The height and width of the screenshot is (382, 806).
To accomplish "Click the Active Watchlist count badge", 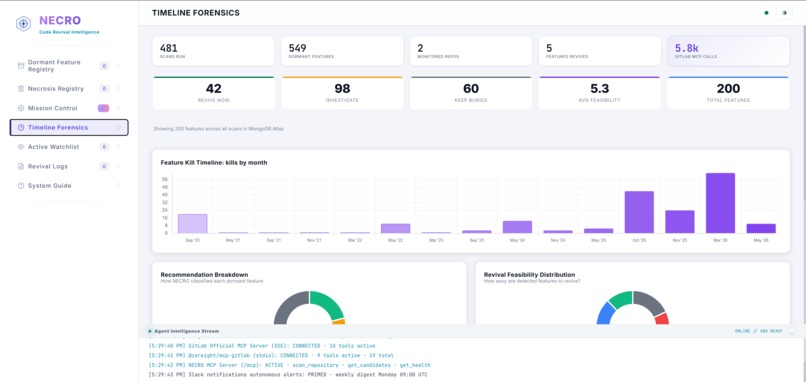I will click(x=104, y=147).
